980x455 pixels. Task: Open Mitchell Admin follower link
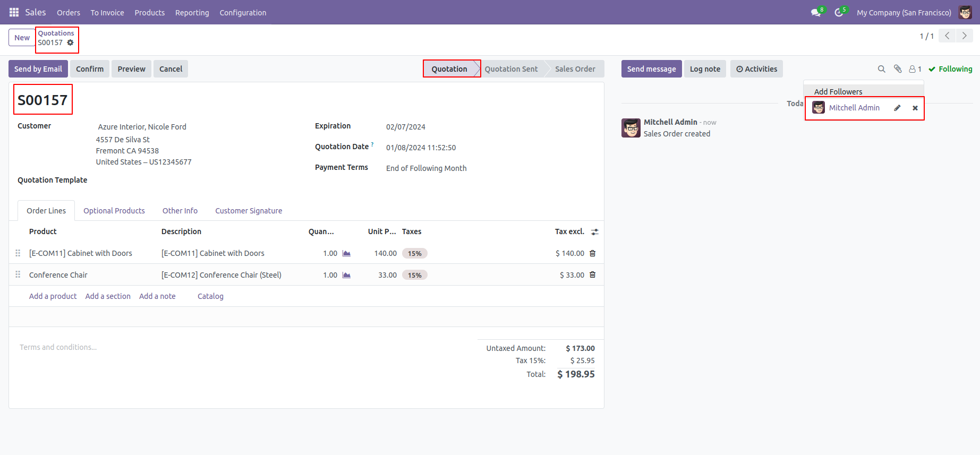click(854, 108)
